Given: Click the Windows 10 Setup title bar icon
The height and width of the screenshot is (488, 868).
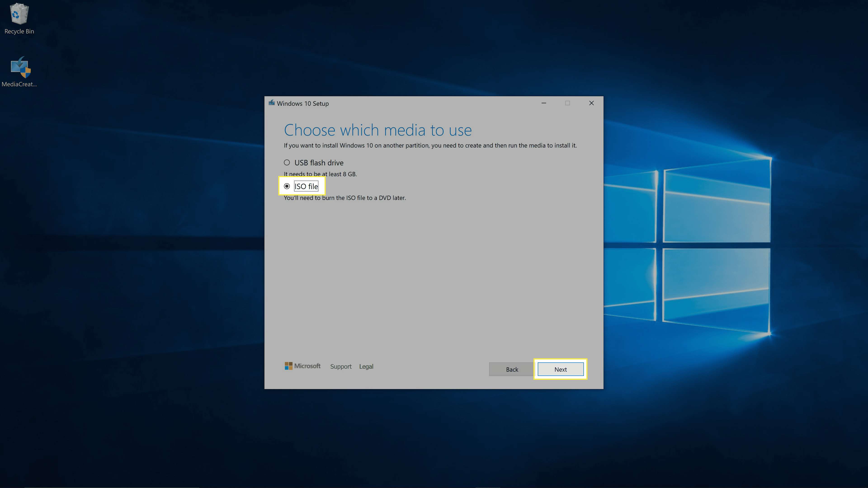Looking at the screenshot, I should coord(271,103).
